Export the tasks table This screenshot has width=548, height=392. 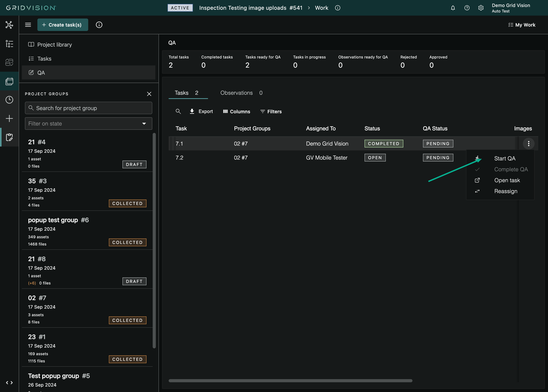pyautogui.click(x=201, y=111)
